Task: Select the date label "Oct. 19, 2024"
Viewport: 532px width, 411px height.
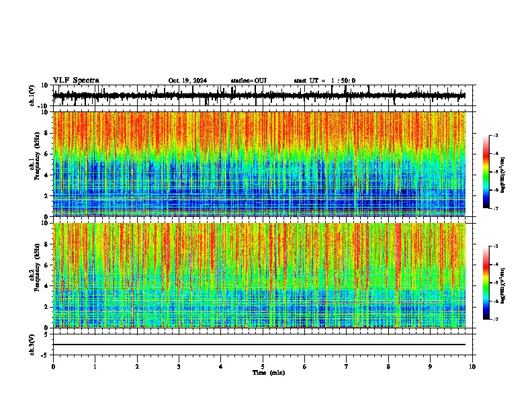Action: point(187,81)
